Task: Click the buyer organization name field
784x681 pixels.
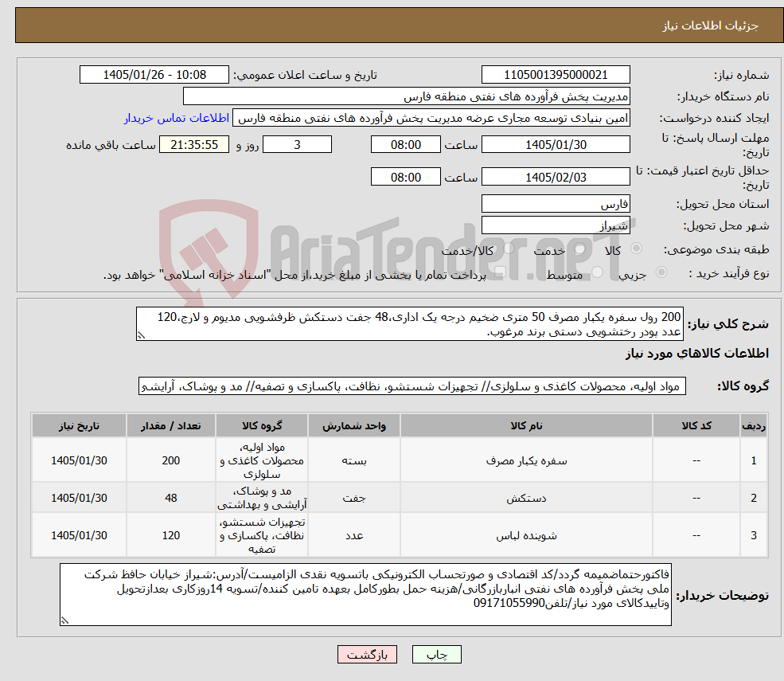Action: click(x=406, y=96)
